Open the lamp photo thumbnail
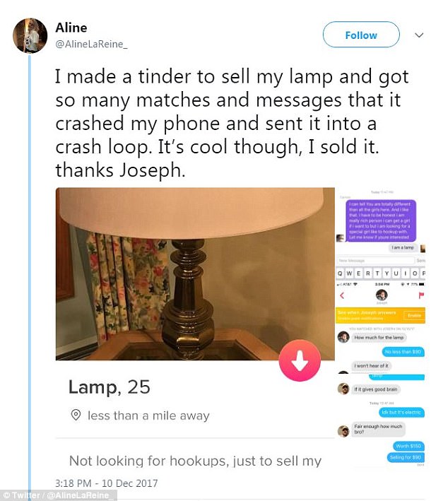Image resolution: width=448 pixels, height=501 pixels. click(195, 274)
